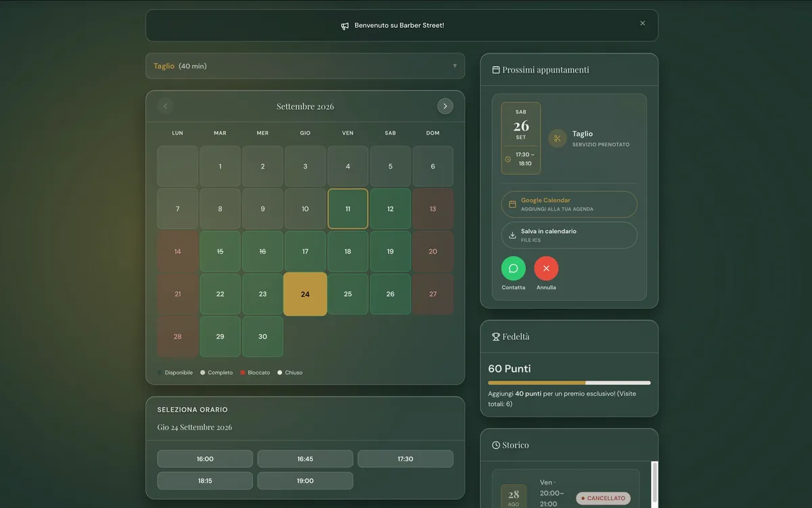This screenshot has height=508, width=812.
Task: Pick day 17 on the calendar
Action: [x=305, y=251]
